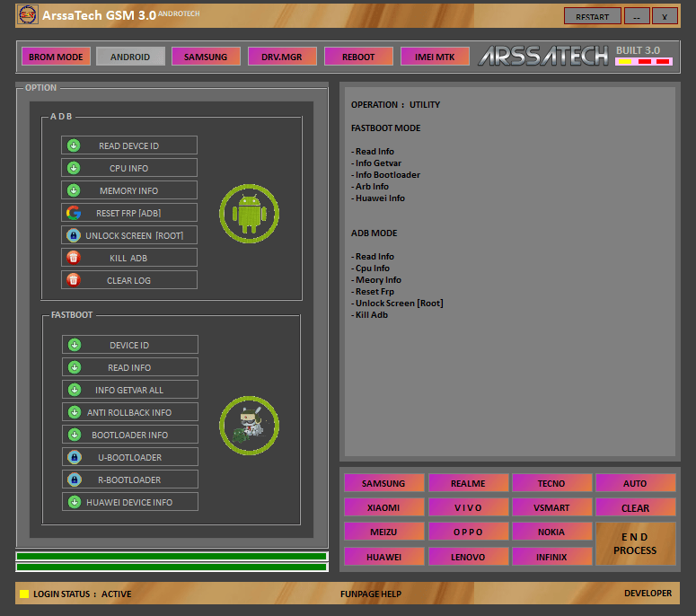This screenshot has height=616, width=696.
Task: Run ANTI ROLLBACK INFO in Fastboot
Action: [130, 412]
